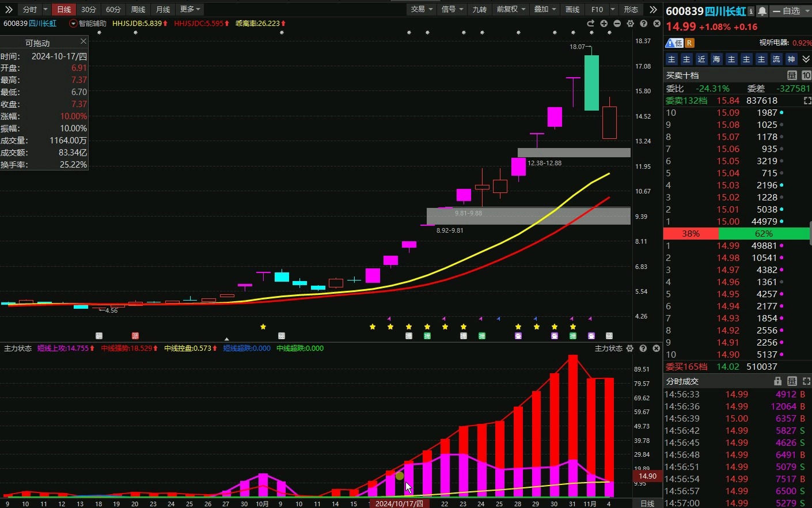Switch to the 周线 weekly chart tab
Viewport: 812px width, 508px height.
[x=138, y=9]
